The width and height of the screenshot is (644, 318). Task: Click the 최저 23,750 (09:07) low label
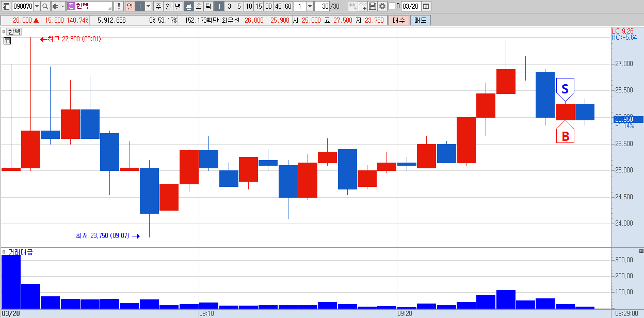pos(102,236)
